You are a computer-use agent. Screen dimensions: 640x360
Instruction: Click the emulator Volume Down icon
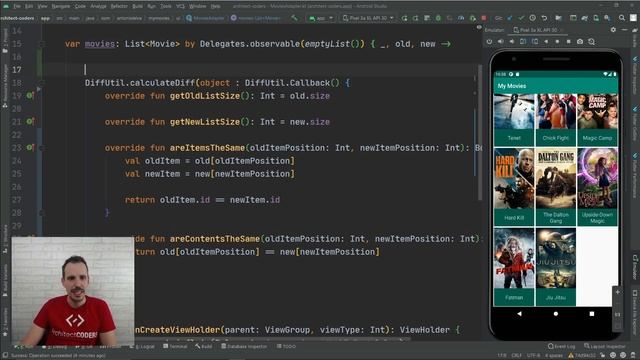coord(511,42)
